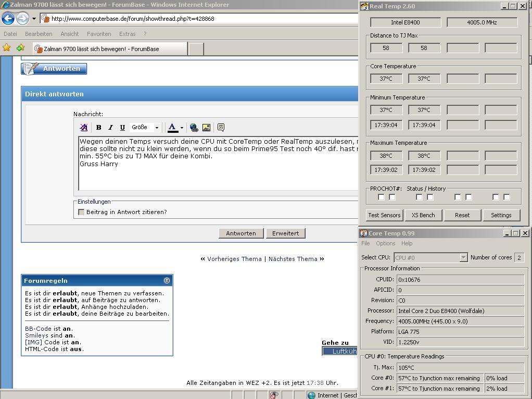The width and height of the screenshot is (532, 399).
Task: Collapse the Forumregeln box
Action: point(167,280)
